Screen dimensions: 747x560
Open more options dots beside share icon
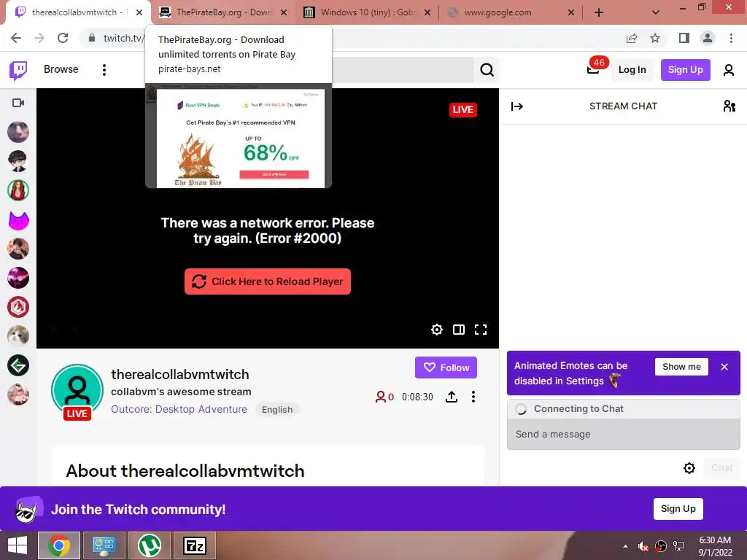473,397
